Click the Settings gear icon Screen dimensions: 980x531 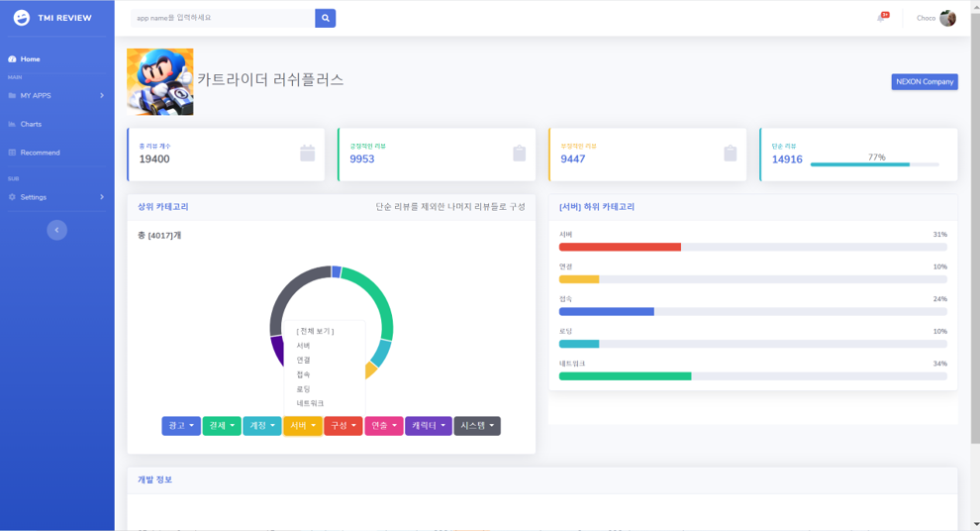tap(12, 197)
